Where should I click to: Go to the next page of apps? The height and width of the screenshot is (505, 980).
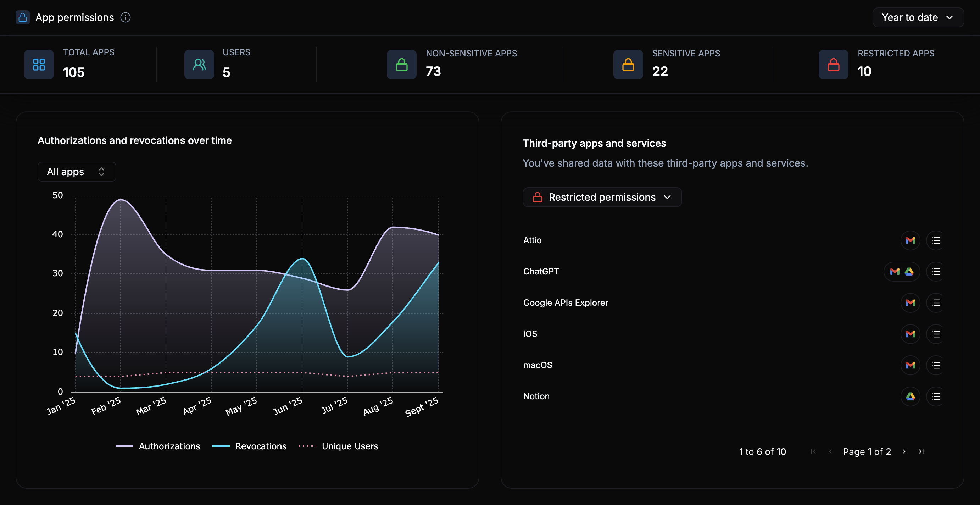coord(904,451)
